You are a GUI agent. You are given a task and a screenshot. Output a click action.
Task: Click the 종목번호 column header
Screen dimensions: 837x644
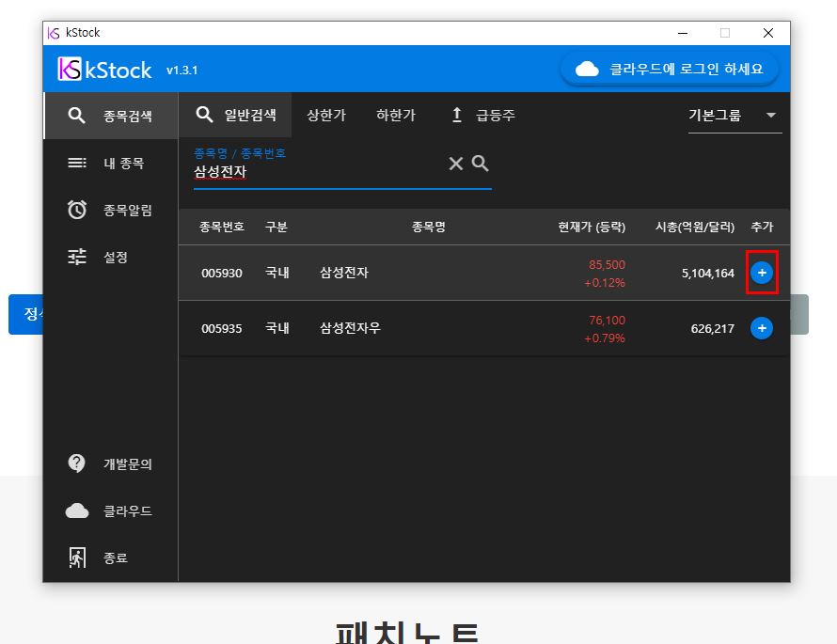(x=222, y=227)
